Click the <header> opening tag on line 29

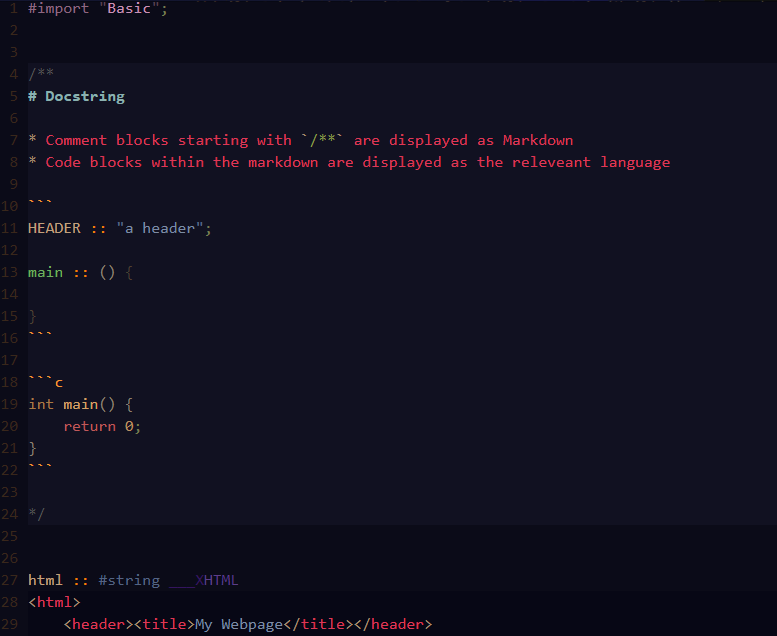(99, 624)
